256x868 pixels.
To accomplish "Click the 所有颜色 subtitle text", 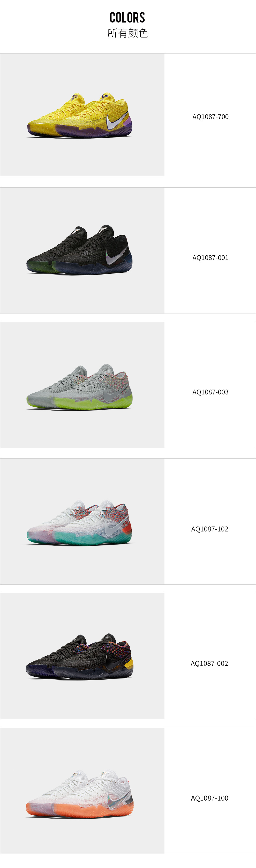I will [x=128, y=33].
